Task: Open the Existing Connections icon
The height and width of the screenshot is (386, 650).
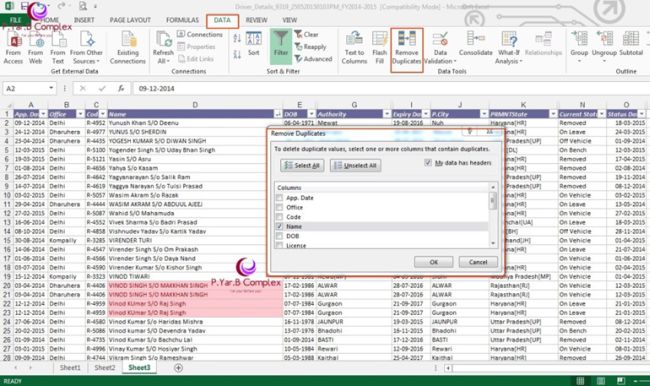Action: click(x=128, y=40)
